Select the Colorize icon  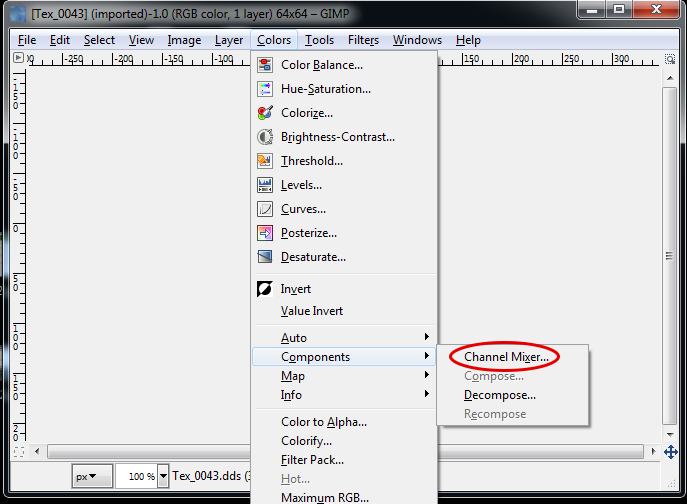coord(265,113)
